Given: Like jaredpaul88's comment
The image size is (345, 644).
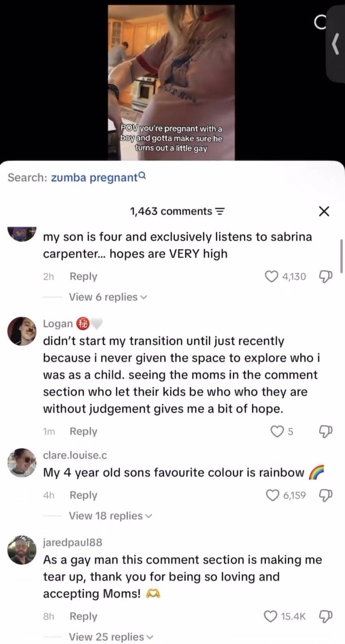Looking at the screenshot, I should 270,616.
